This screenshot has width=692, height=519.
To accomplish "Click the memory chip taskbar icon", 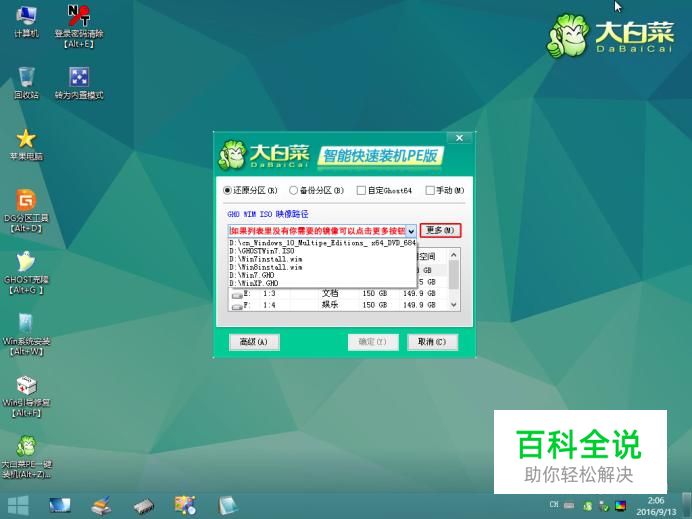I will (143, 506).
